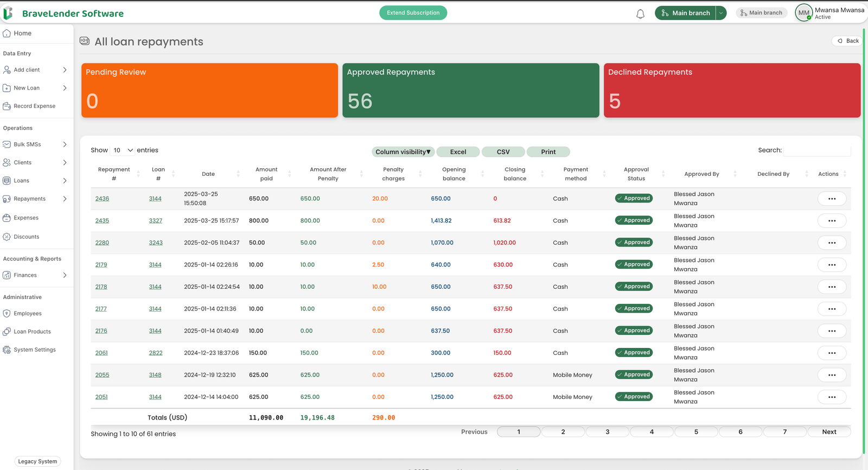Sort by Approval Status column
Viewport: 868px width, 470px height.
coord(636,174)
